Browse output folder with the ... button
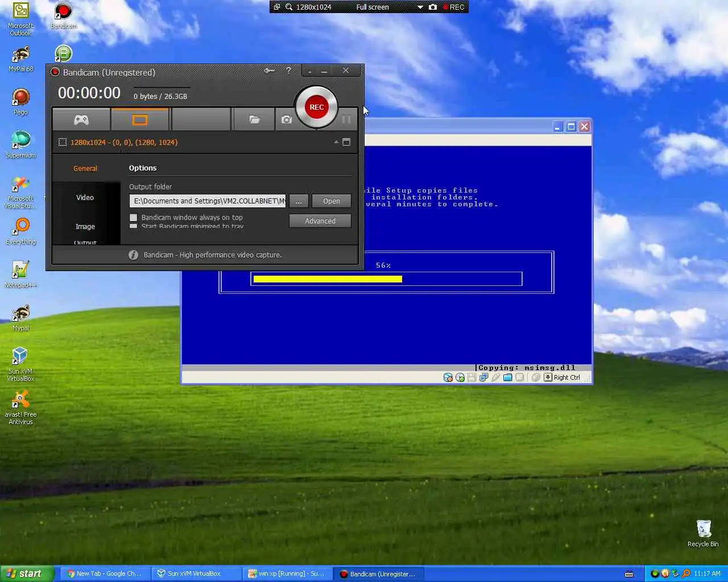The image size is (728, 582). click(x=299, y=201)
